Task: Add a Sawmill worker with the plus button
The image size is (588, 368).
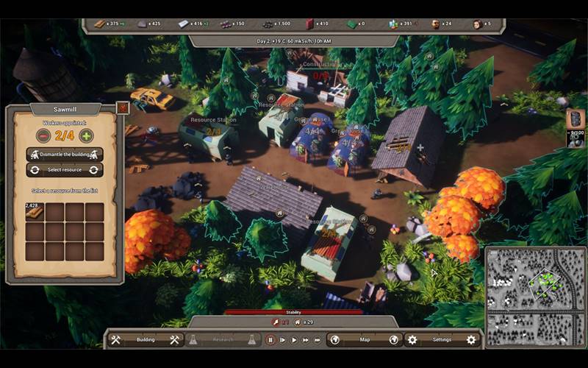Action: [86, 135]
